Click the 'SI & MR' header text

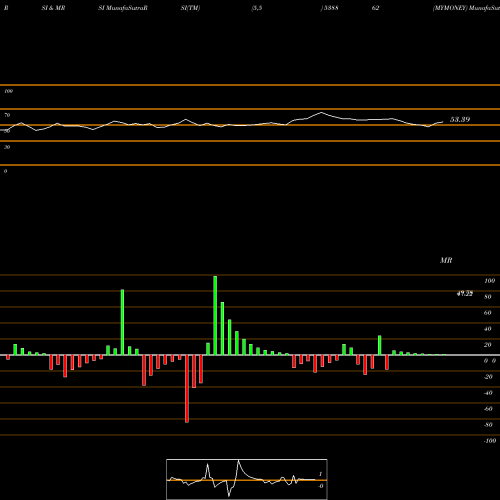point(53,8)
